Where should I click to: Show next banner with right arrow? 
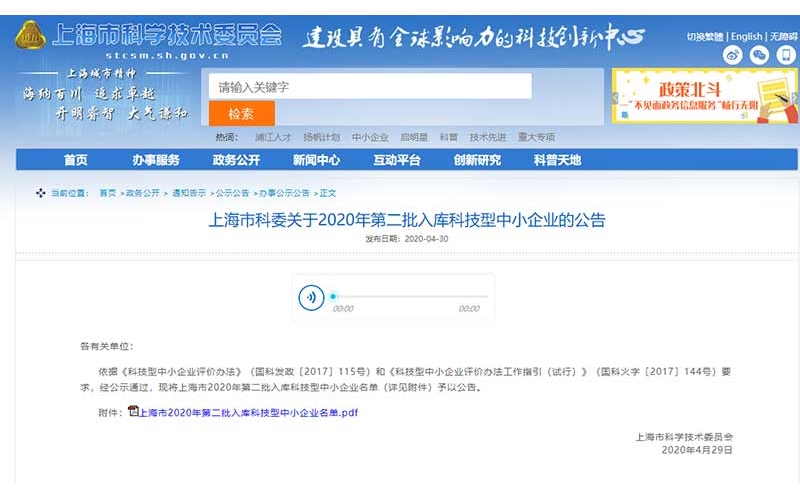pos(794,97)
